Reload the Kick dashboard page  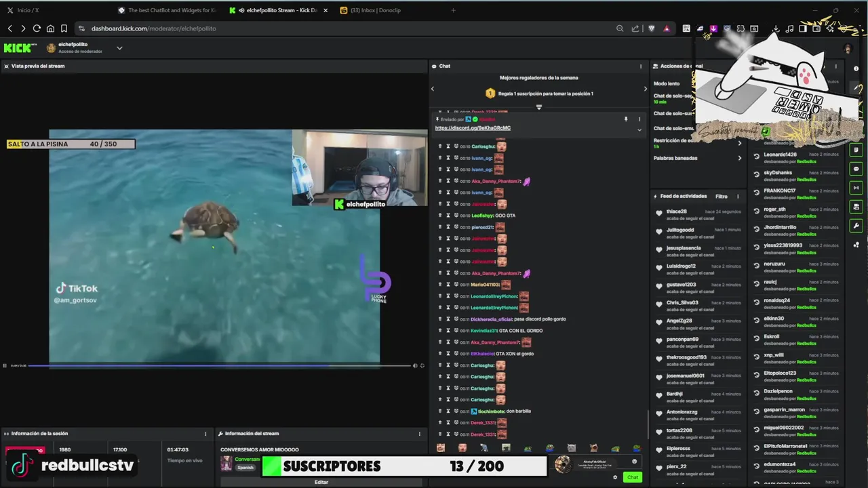point(37,28)
